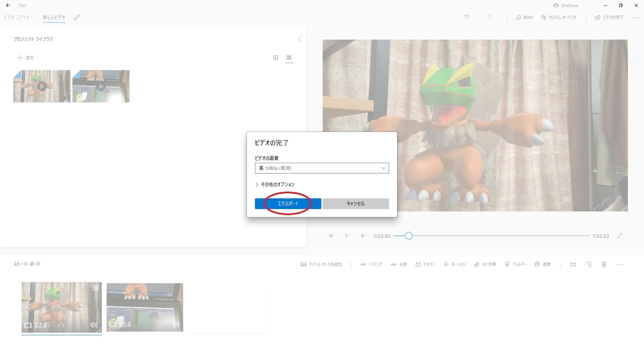The image size is (644, 349).
Task: Click キャンセル in the dialog
Action: point(355,203)
